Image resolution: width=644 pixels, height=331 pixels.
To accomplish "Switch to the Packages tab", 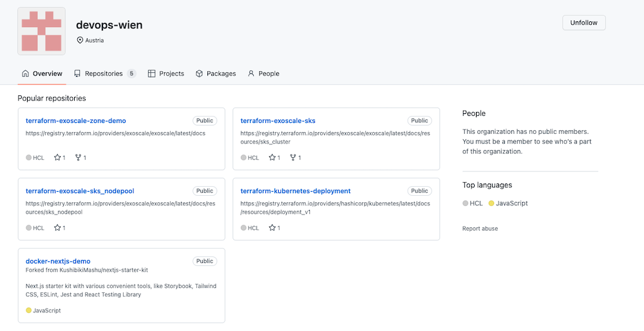I will (x=216, y=73).
